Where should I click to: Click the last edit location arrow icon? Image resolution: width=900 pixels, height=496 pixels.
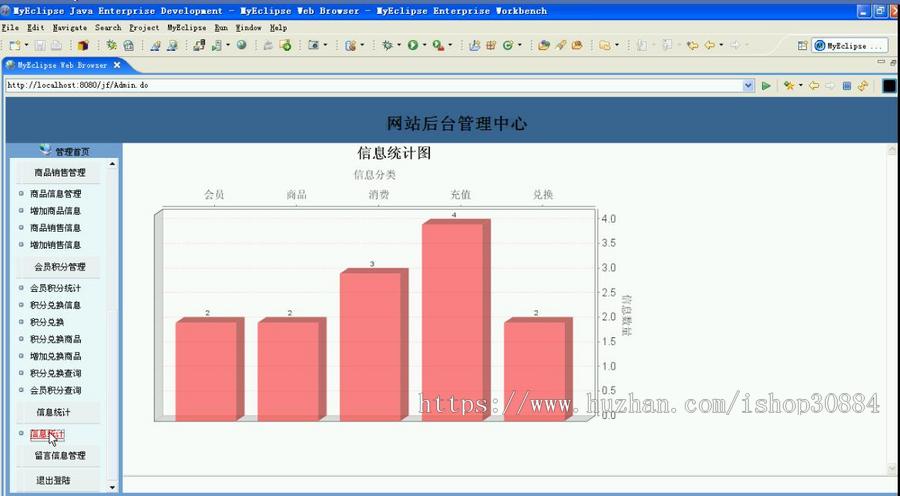[x=693, y=45]
